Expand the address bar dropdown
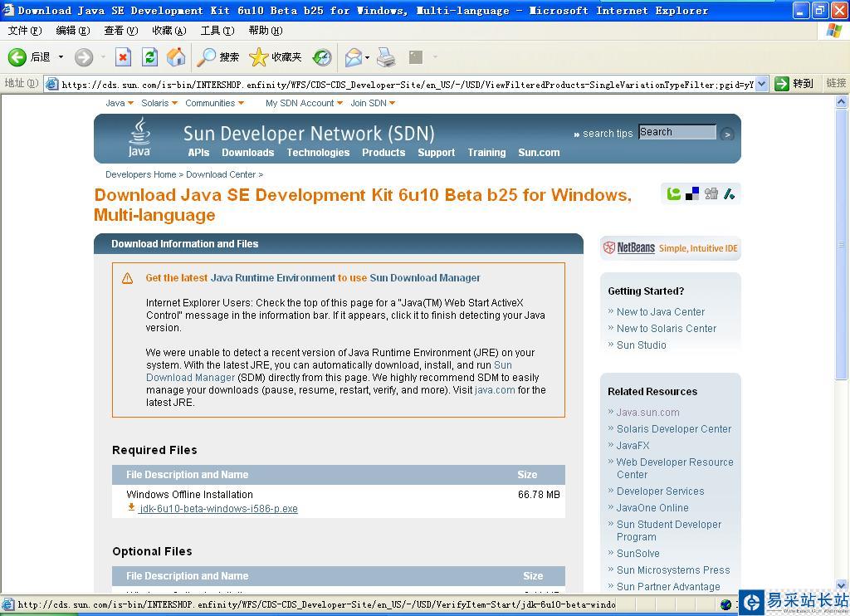The width and height of the screenshot is (850, 616). (762, 84)
